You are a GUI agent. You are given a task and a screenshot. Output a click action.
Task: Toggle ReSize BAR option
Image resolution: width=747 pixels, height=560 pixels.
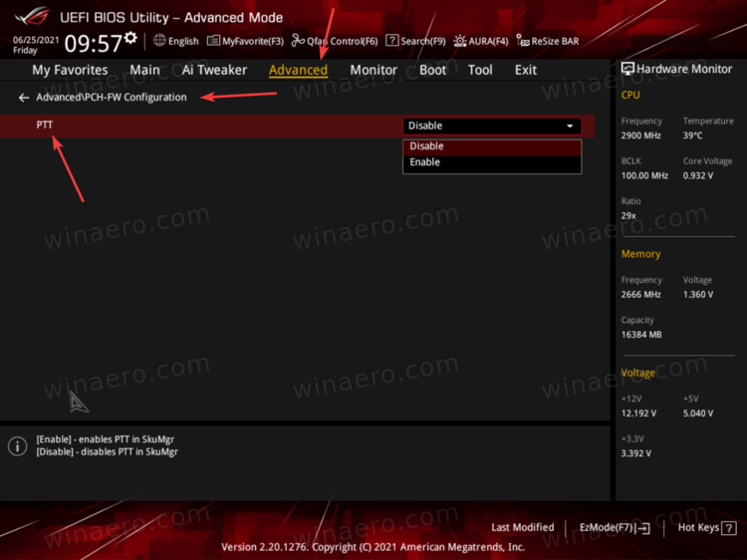point(549,41)
